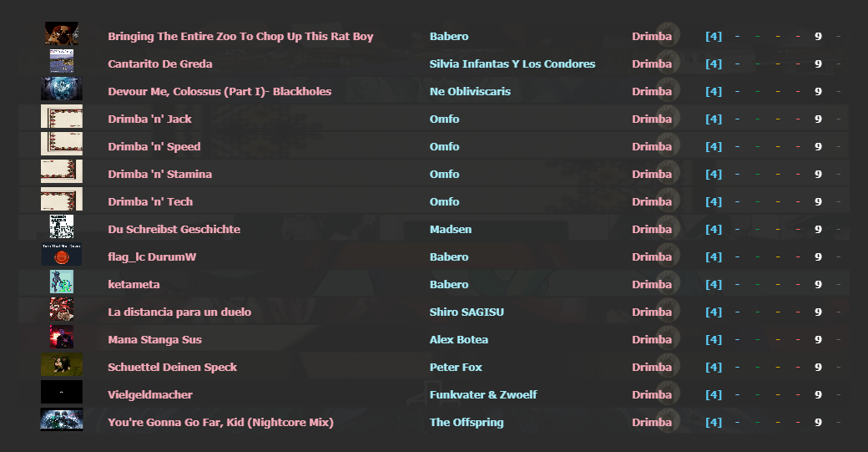Click artist Funkvater & Zwoelf

tap(483, 394)
